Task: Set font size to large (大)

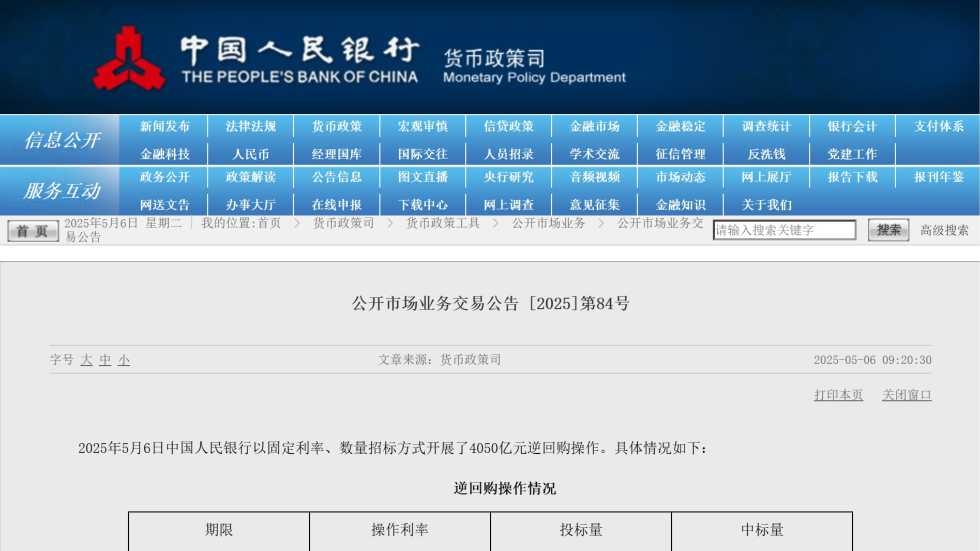Action: pos(86,360)
